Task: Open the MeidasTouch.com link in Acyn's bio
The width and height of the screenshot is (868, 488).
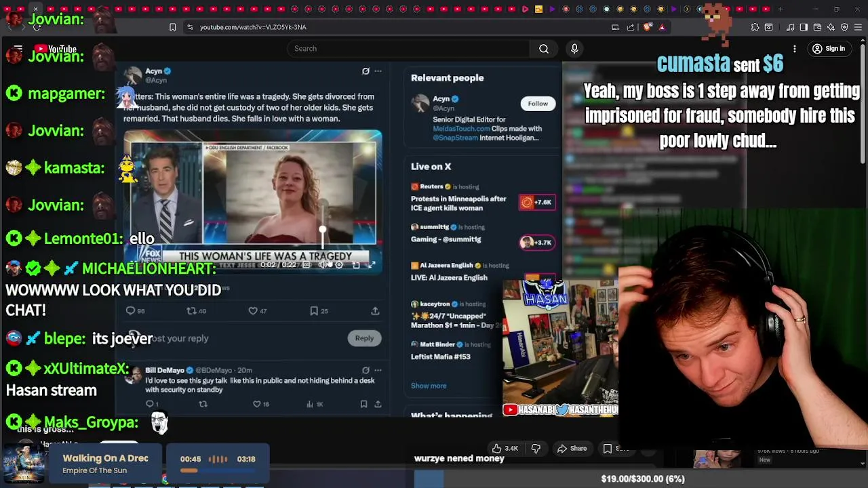Action: tap(461, 128)
